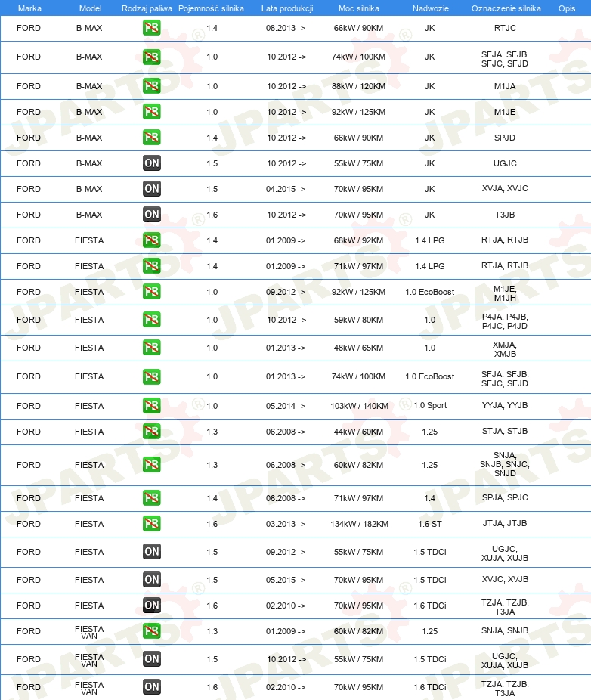Click the ON diesel icon in FIESTA VAN 1.6 row
Viewport: 591px width, 700px height.
152,687
